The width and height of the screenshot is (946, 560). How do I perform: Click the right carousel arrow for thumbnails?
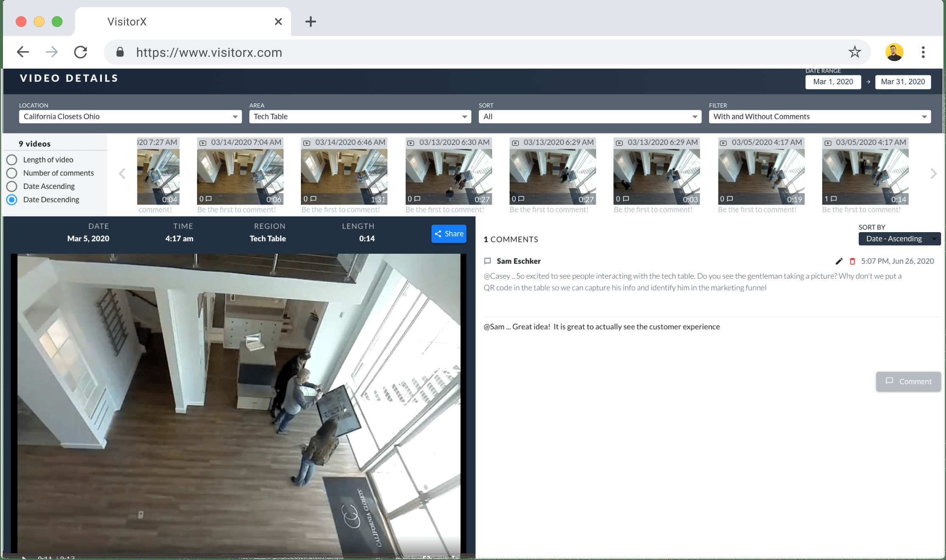933,174
